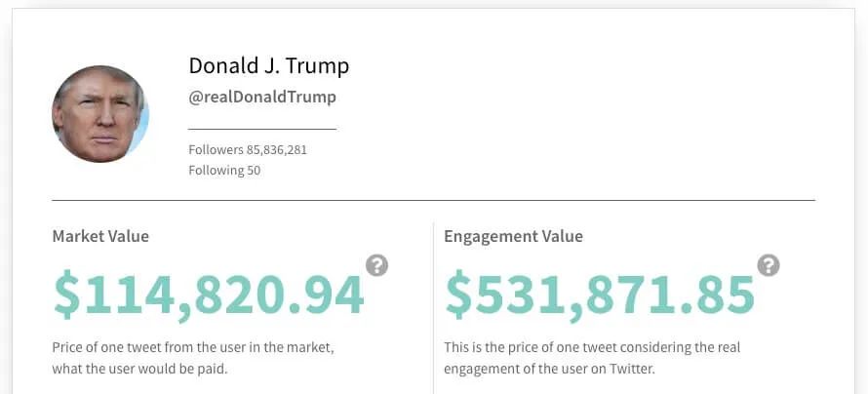Screen dimensions: 868x394
Task: Click the Engagement Value help question icon
Action: pyautogui.click(x=769, y=264)
